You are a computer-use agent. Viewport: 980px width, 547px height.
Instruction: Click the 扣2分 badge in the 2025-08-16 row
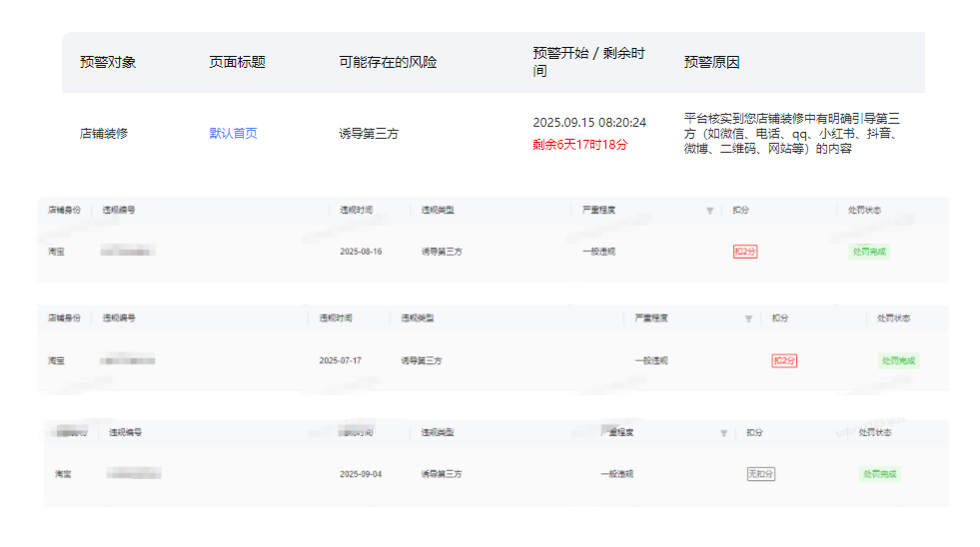pyautogui.click(x=745, y=252)
